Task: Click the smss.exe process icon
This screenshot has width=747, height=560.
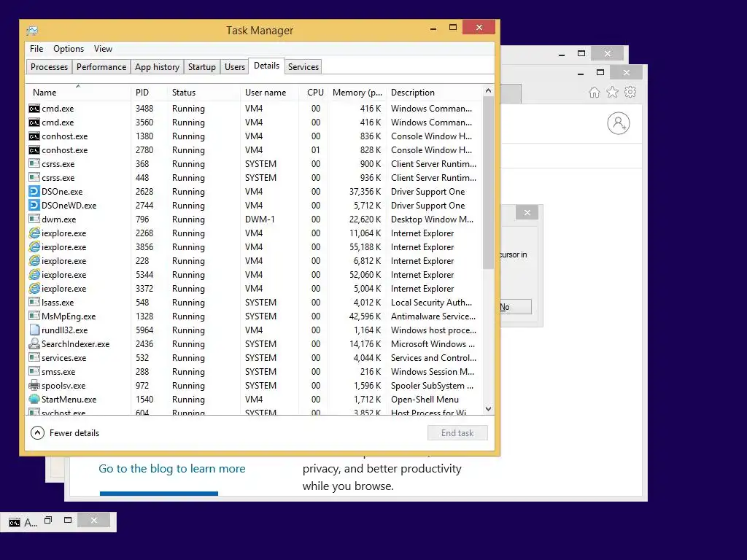Action: click(x=34, y=371)
